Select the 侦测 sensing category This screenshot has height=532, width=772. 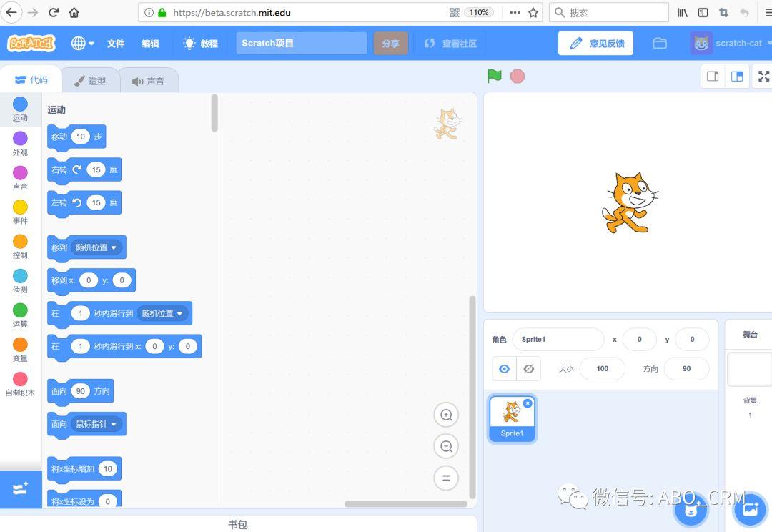(20, 281)
